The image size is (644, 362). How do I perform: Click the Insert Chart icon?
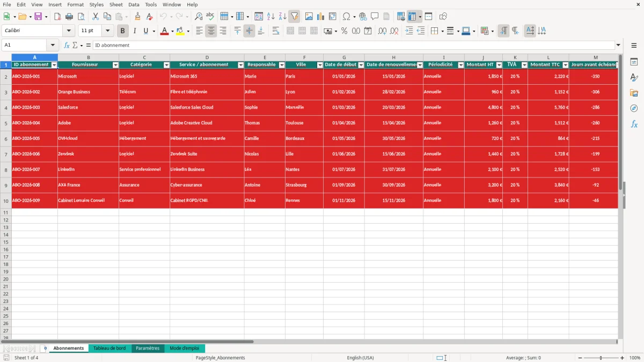[x=320, y=17]
